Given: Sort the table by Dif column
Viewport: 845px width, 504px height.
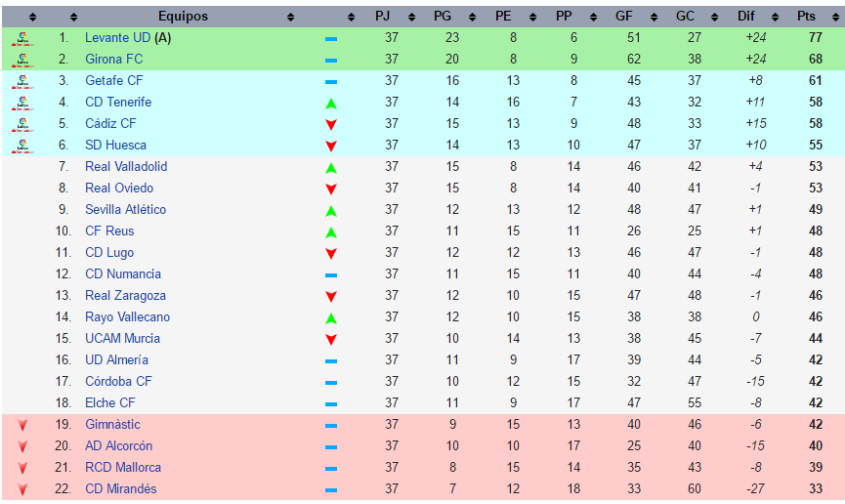Looking at the screenshot, I should tap(746, 17).
